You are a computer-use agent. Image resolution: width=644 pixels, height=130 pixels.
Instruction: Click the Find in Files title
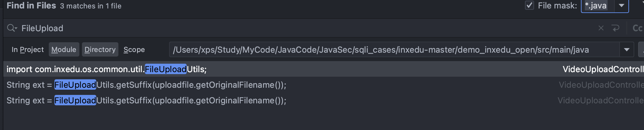[x=31, y=6]
